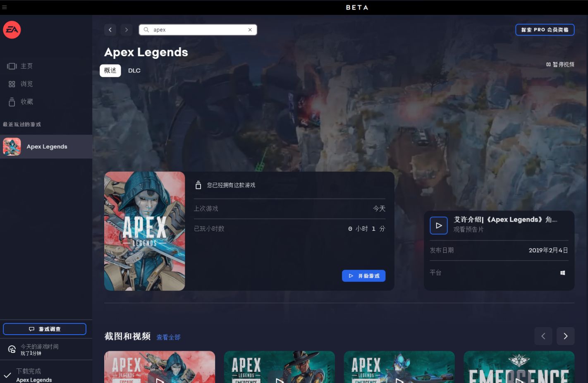Clear the search box with X
This screenshot has width=588, height=383.
pos(250,30)
